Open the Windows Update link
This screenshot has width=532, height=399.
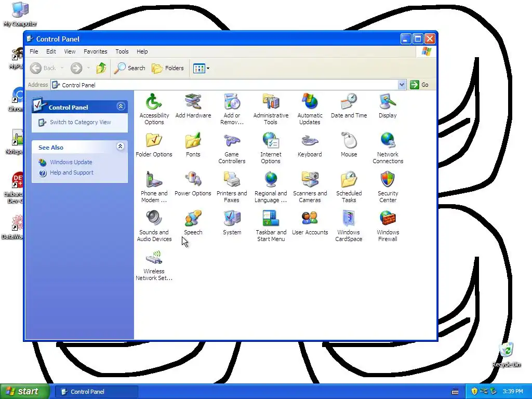coord(71,162)
